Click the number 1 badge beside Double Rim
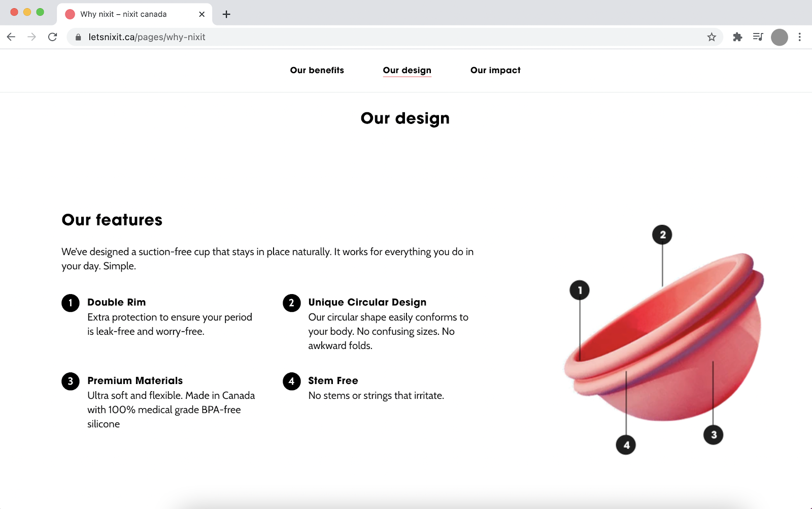Screen dimensions: 812x509 point(71,303)
